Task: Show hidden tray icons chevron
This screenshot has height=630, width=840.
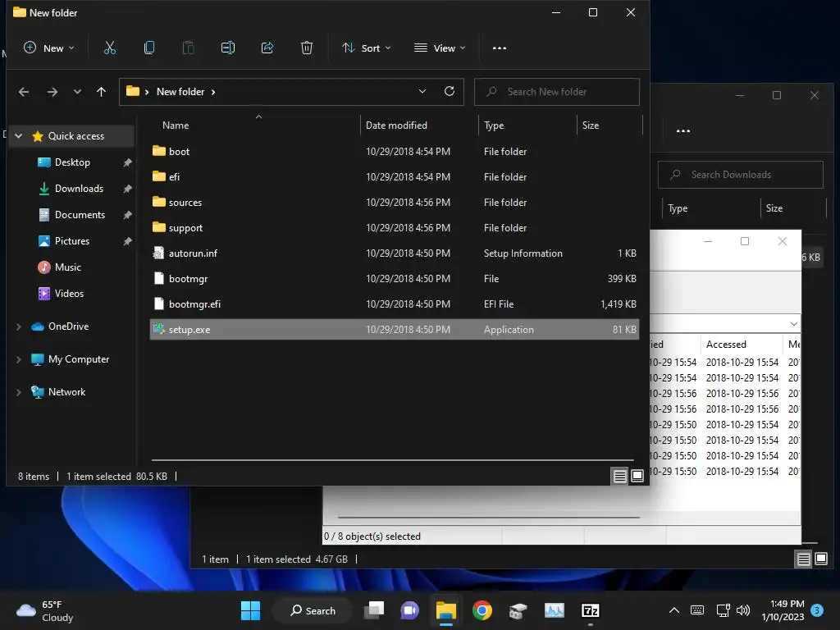Action: click(674, 610)
